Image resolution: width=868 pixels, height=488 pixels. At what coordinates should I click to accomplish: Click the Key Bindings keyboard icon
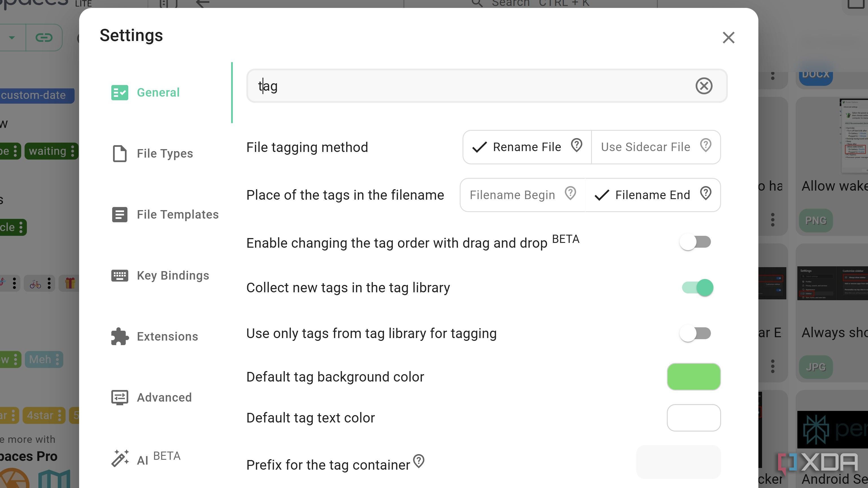120,276
